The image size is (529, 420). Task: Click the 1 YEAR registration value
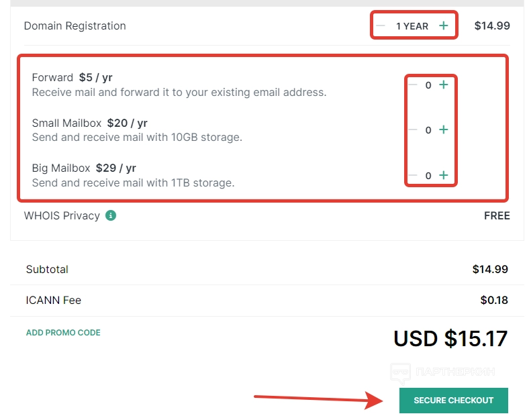pos(412,26)
